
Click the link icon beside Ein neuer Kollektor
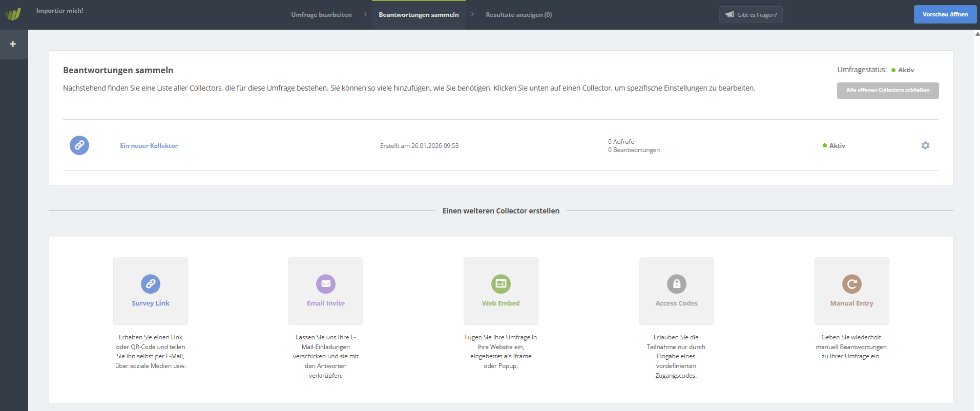coord(79,145)
